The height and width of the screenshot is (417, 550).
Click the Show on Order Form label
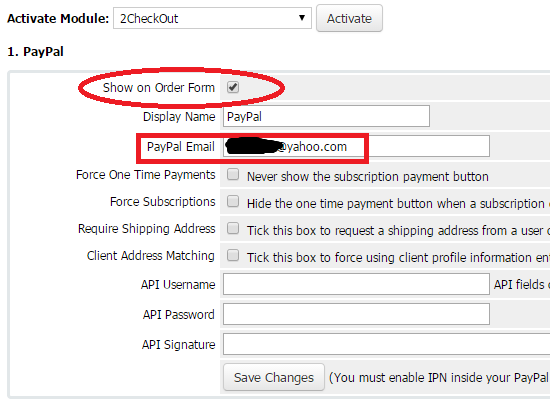(x=159, y=87)
